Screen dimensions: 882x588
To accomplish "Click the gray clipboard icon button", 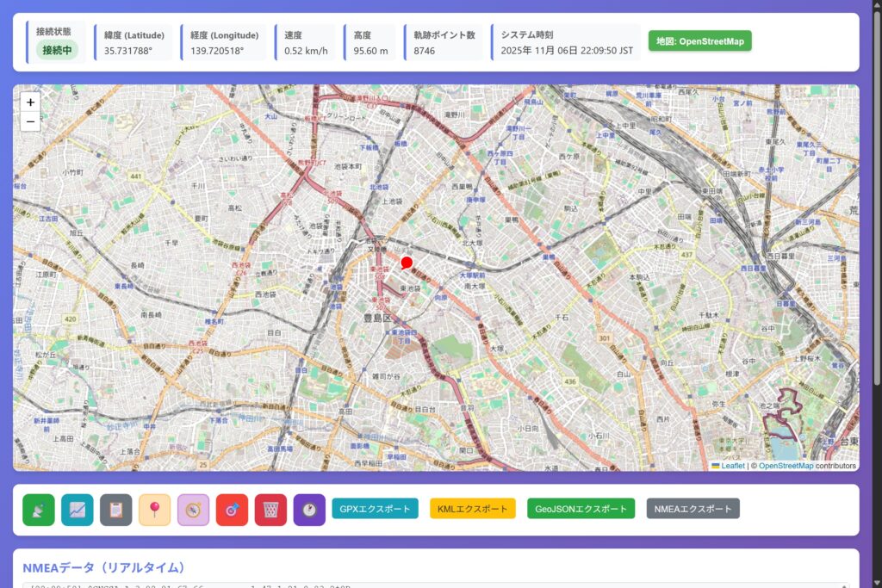I will (x=116, y=510).
